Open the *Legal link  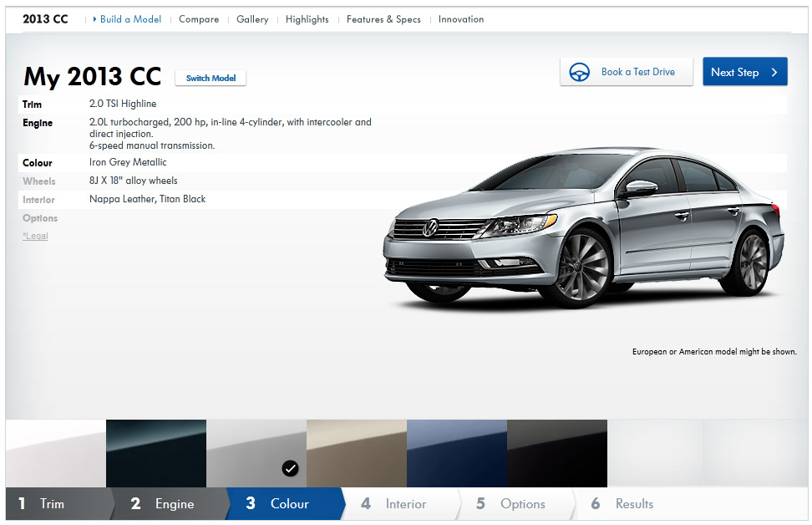coord(35,236)
